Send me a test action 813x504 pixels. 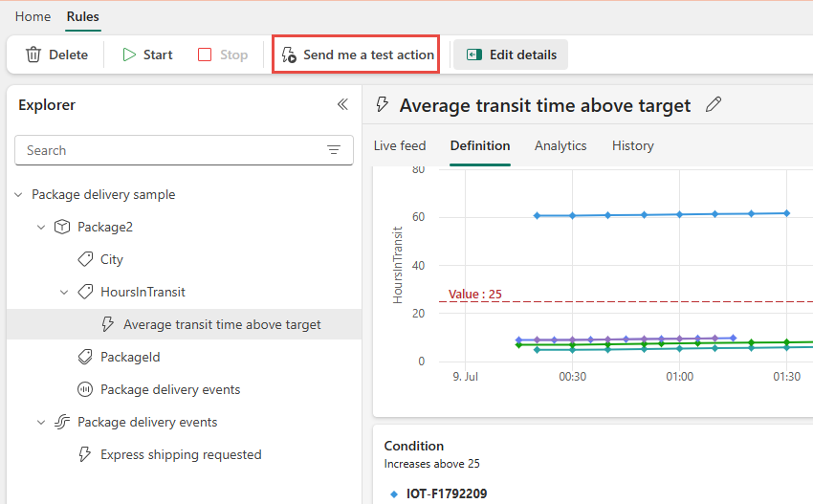(358, 55)
